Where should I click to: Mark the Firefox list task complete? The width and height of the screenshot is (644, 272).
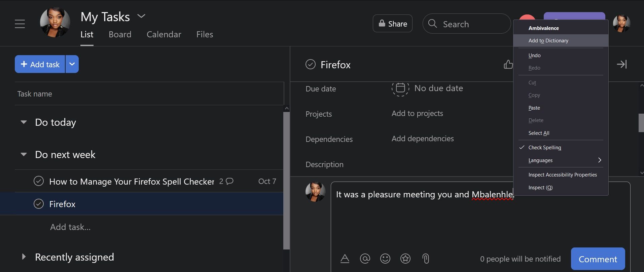click(39, 204)
